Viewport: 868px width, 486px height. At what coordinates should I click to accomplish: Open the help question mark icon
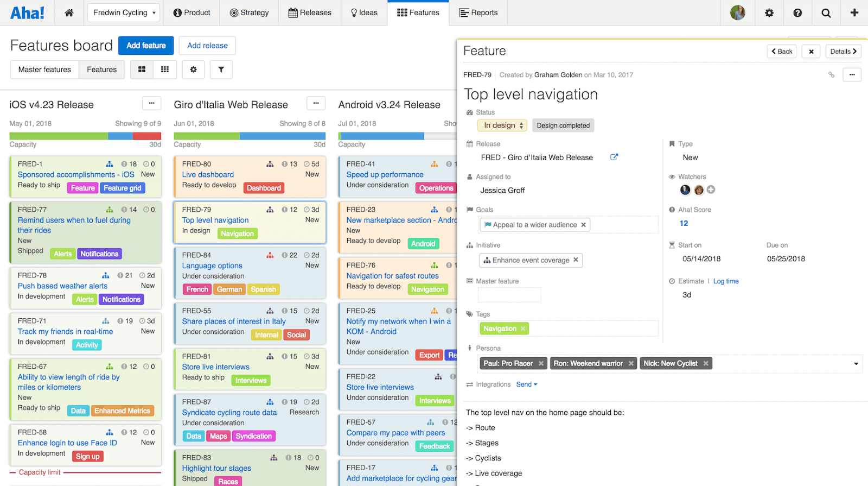797,12
